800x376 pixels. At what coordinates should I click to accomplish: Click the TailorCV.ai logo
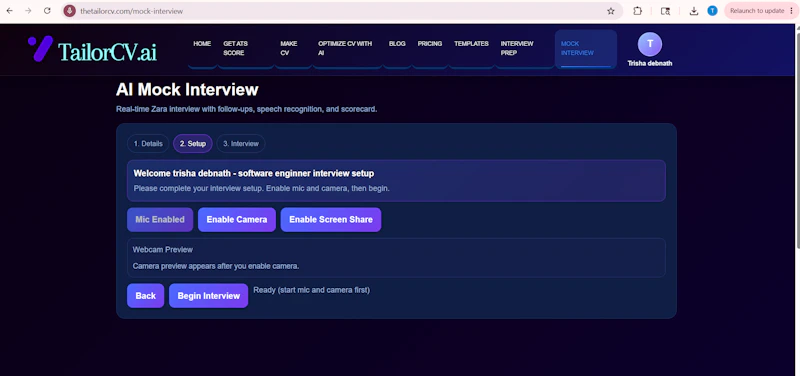click(x=92, y=49)
